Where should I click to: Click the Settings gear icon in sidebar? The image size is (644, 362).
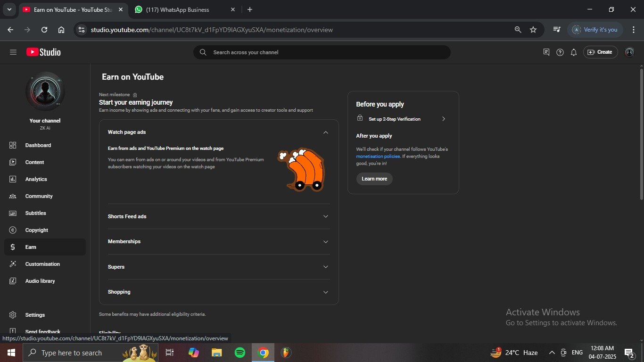tap(13, 315)
